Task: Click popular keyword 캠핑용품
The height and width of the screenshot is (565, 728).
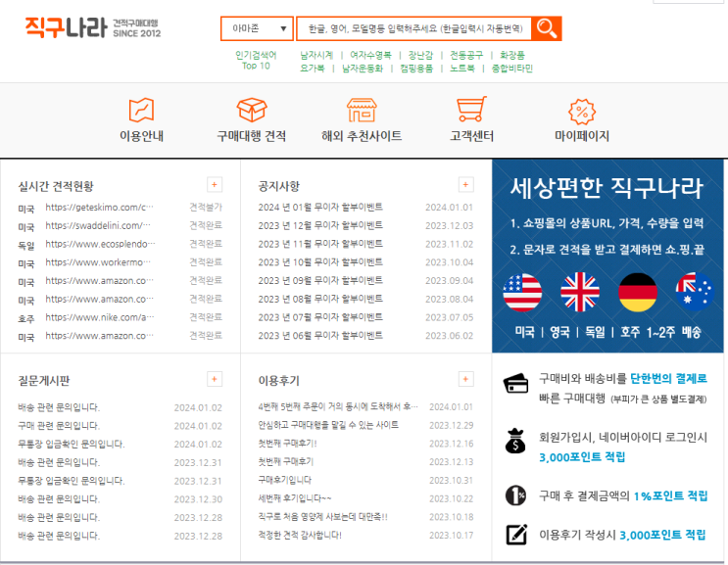Action: coord(416,69)
